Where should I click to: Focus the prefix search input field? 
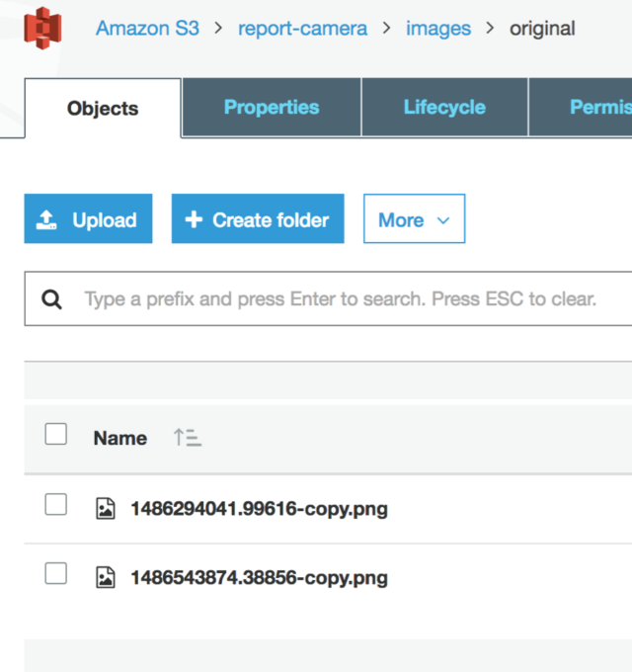pos(329,298)
